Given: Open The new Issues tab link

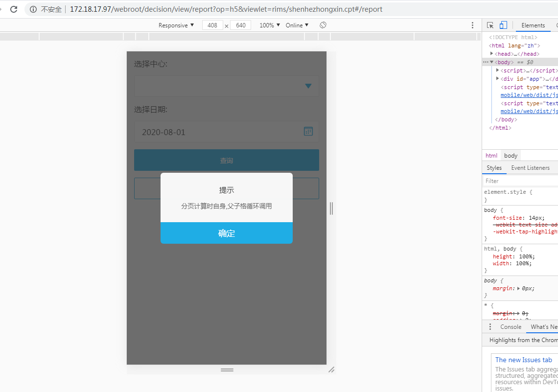Looking at the screenshot, I should click(523, 360).
